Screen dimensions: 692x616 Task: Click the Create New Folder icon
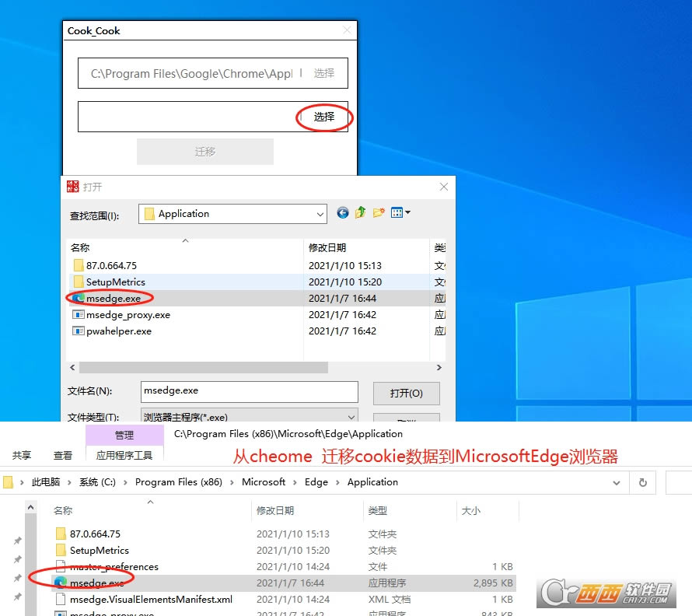tap(379, 212)
